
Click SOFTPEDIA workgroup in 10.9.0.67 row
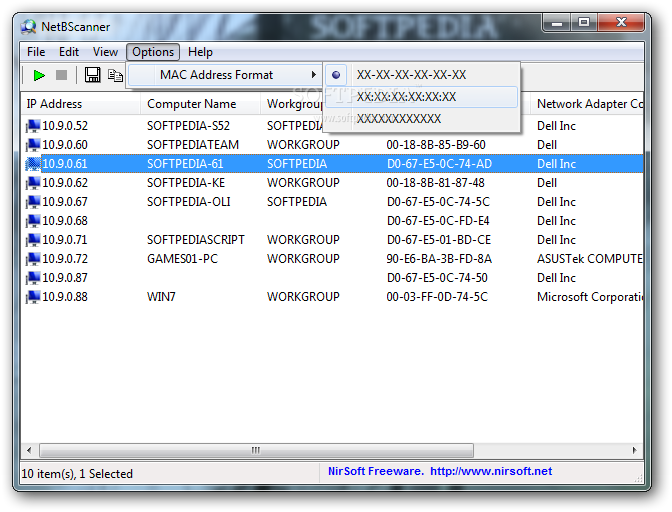tap(297, 202)
